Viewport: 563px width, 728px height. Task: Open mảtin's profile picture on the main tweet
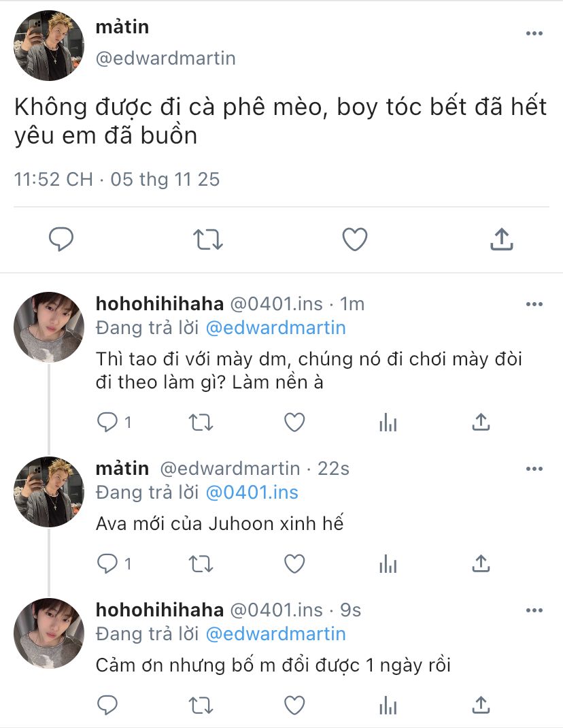pyautogui.click(x=49, y=46)
